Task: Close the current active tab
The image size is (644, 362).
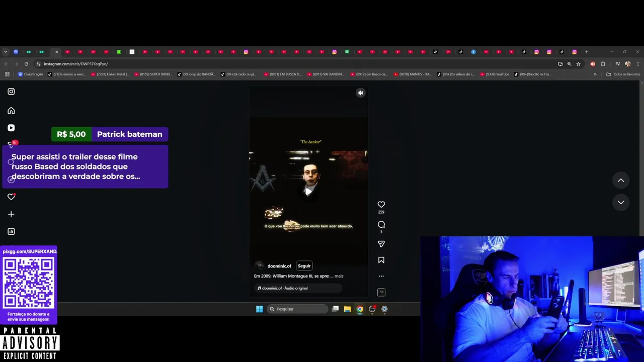Action: [56, 52]
